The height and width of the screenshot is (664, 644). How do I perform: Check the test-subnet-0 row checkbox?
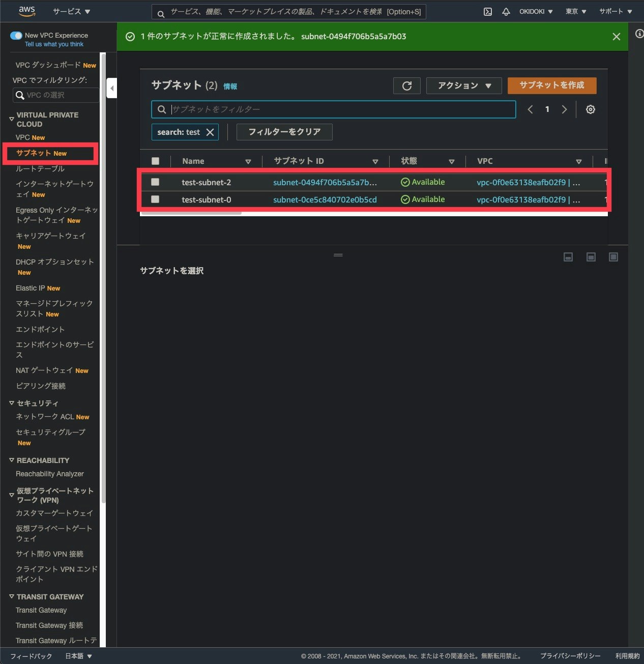click(x=155, y=199)
